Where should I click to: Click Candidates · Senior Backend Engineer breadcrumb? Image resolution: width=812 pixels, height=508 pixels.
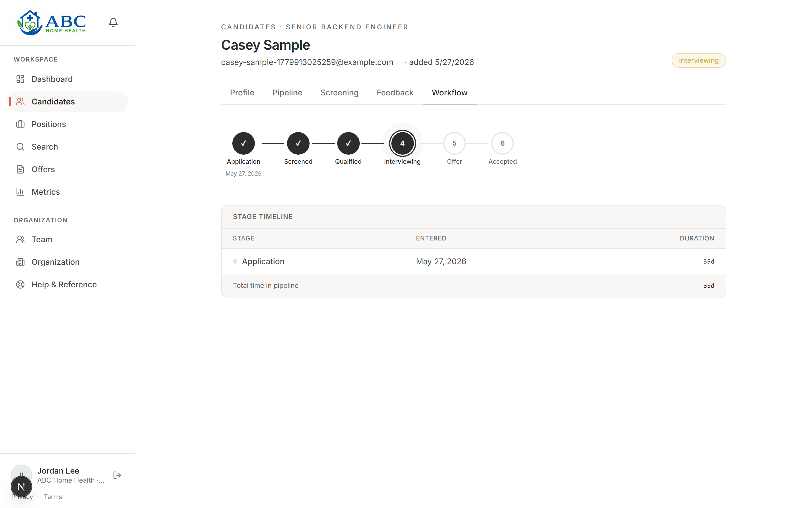coord(314,27)
